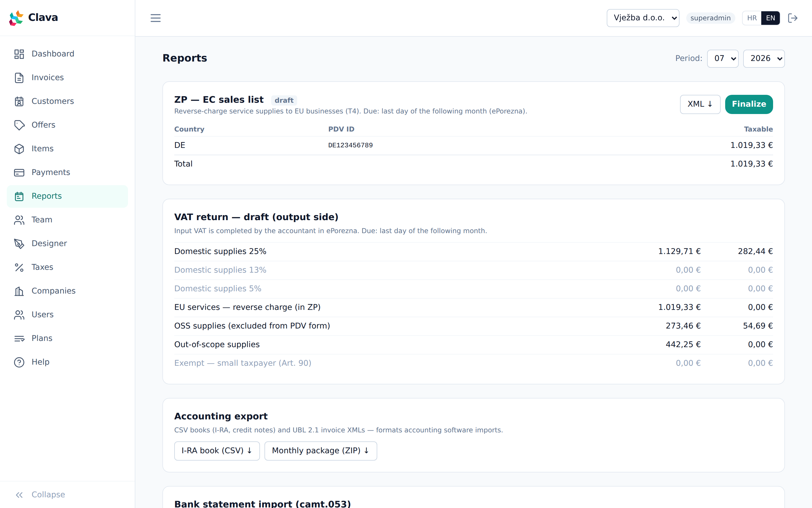The width and height of the screenshot is (812, 508).
Task: Open the Taxes menu item
Action: coord(67,268)
